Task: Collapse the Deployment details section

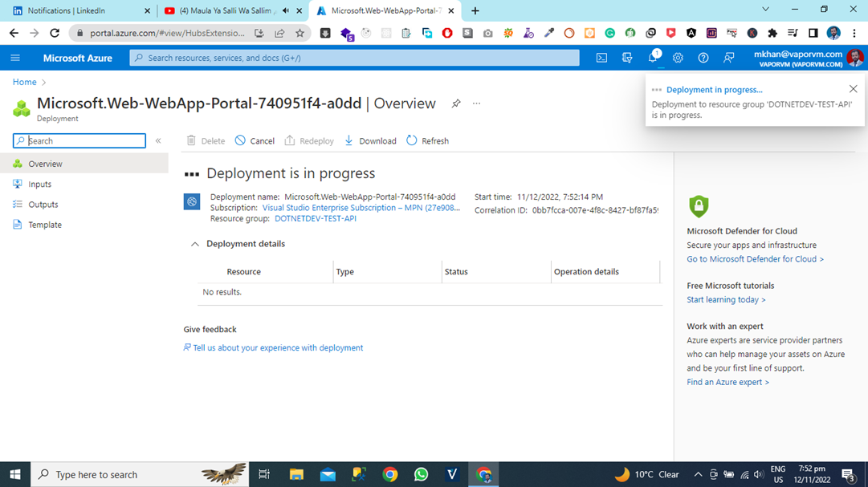Action: tap(194, 244)
